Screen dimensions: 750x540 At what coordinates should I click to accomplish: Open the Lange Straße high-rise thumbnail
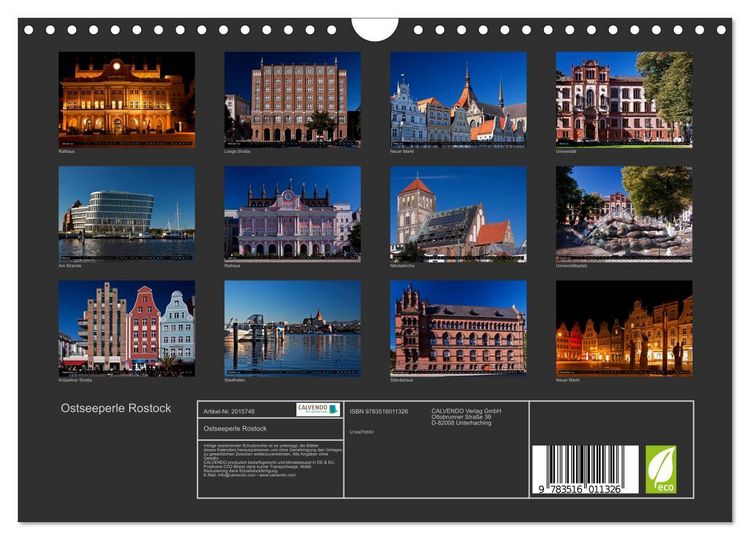tap(293, 99)
